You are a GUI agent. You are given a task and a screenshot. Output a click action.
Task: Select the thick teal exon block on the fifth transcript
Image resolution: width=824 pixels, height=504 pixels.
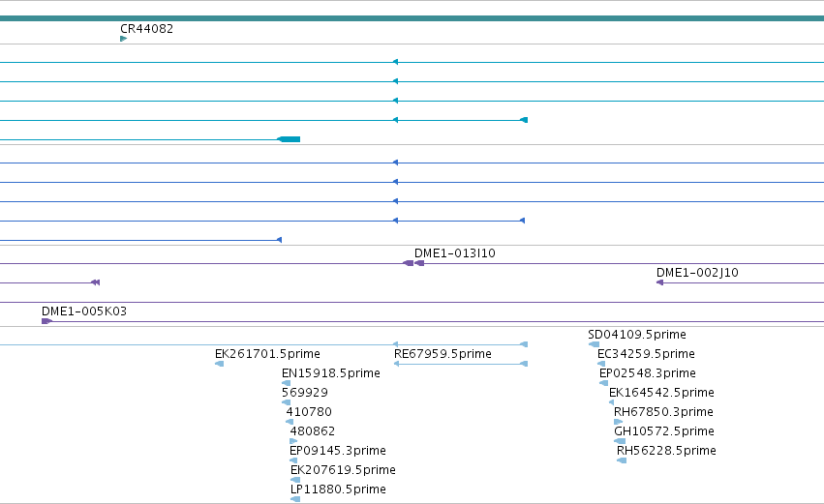tap(289, 139)
